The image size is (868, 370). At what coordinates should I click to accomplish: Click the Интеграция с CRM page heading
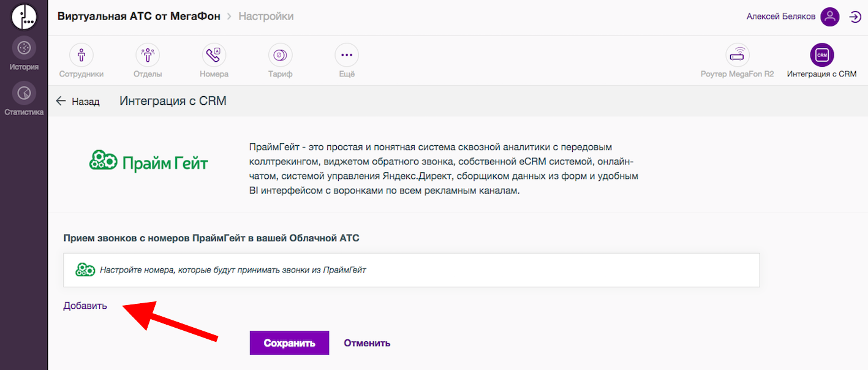[173, 101]
